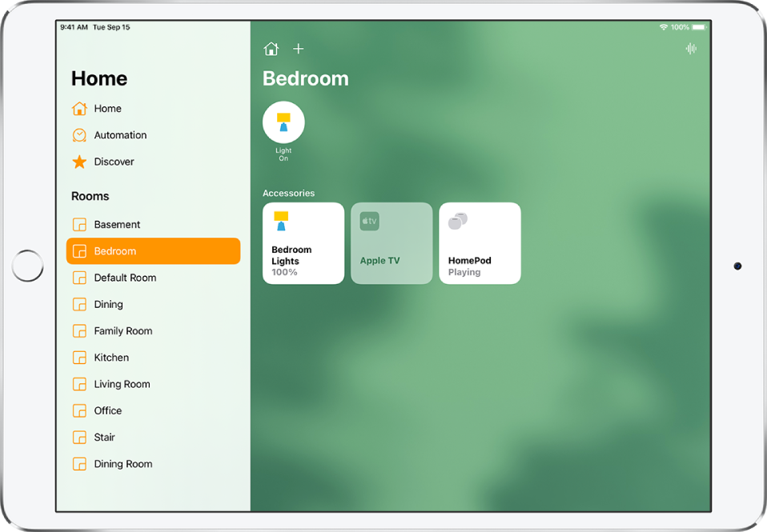Viewport: 767px width, 532px height.
Task: Click the room icon beside Office
Action: tap(79, 410)
